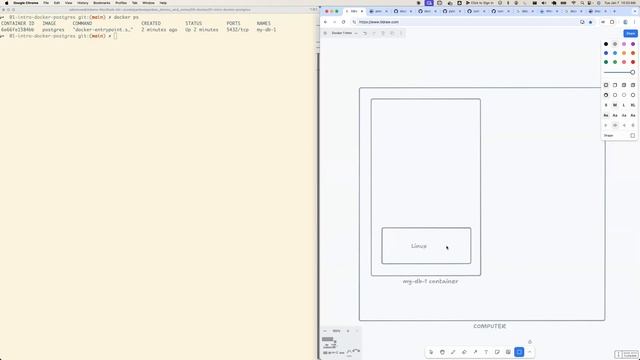This screenshot has width=640, height=360.
Task: Expand more shape tools chevron
Action: (530, 352)
